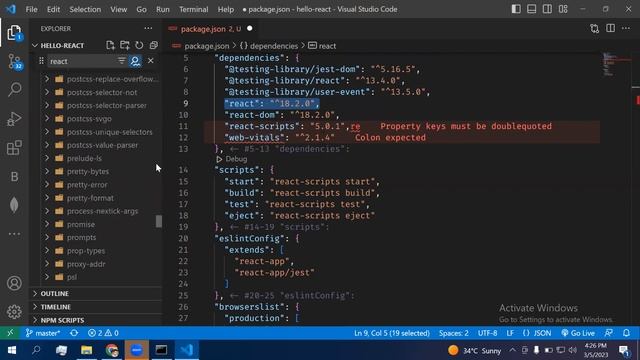Open the View menu
This screenshot has width=640, height=360.
pyautogui.click(x=118, y=9)
